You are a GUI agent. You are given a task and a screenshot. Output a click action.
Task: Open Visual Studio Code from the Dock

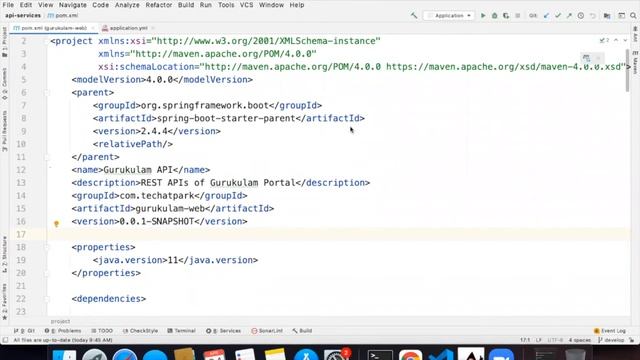tap(441, 354)
